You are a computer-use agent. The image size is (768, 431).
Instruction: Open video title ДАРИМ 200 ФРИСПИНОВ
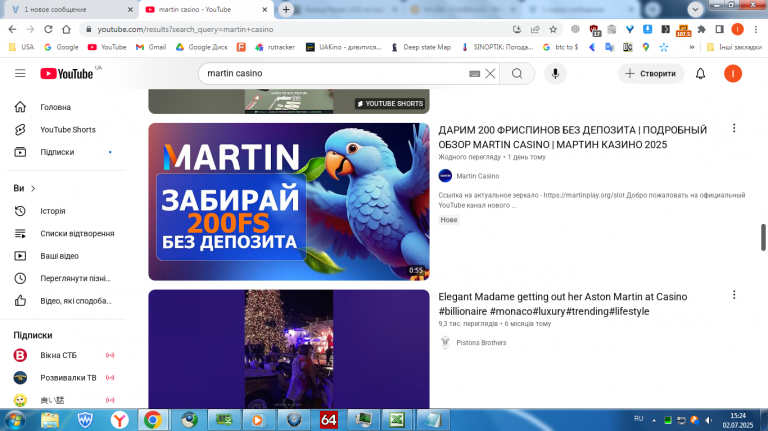click(x=572, y=137)
